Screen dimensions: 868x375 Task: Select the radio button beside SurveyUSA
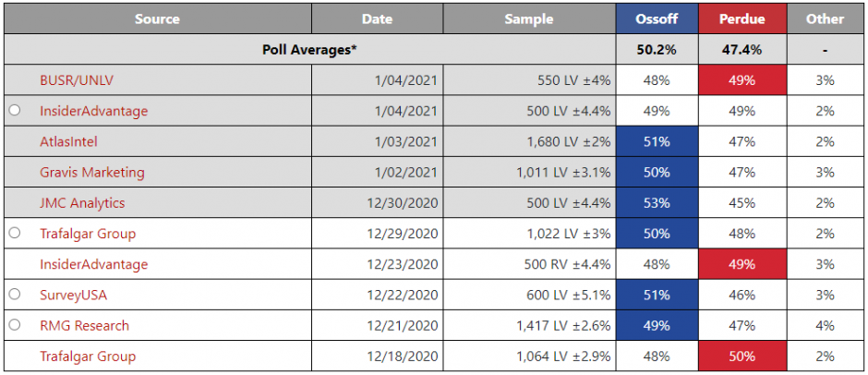[x=14, y=295]
